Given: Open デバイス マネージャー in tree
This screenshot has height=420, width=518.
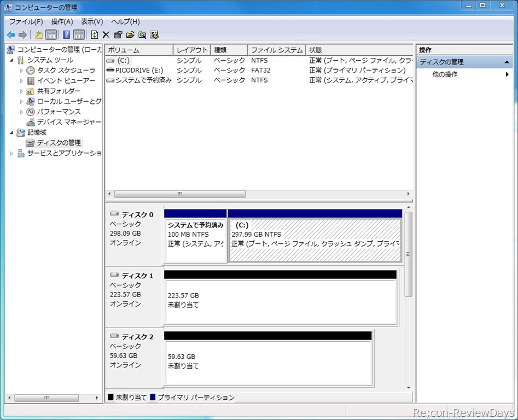Looking at the screenshot, I should click(69, 122).
